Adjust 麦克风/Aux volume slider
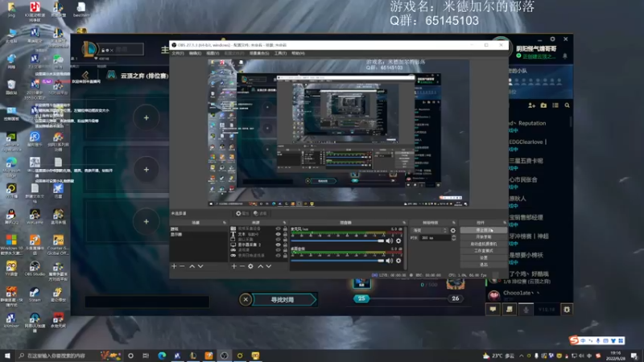The height and width of the screenshot is (362, 644). (x=337, y=241)
